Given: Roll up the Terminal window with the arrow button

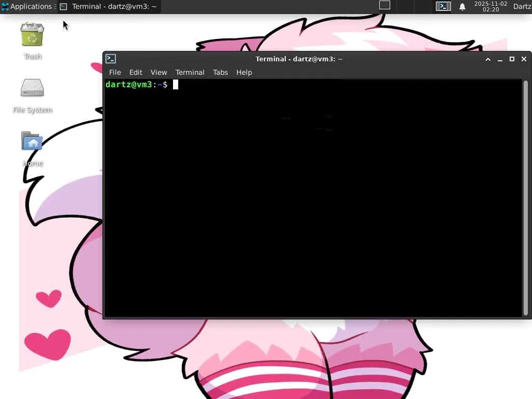Looking at the screenshot, I should pyautogui.click(x=488, y=59).
